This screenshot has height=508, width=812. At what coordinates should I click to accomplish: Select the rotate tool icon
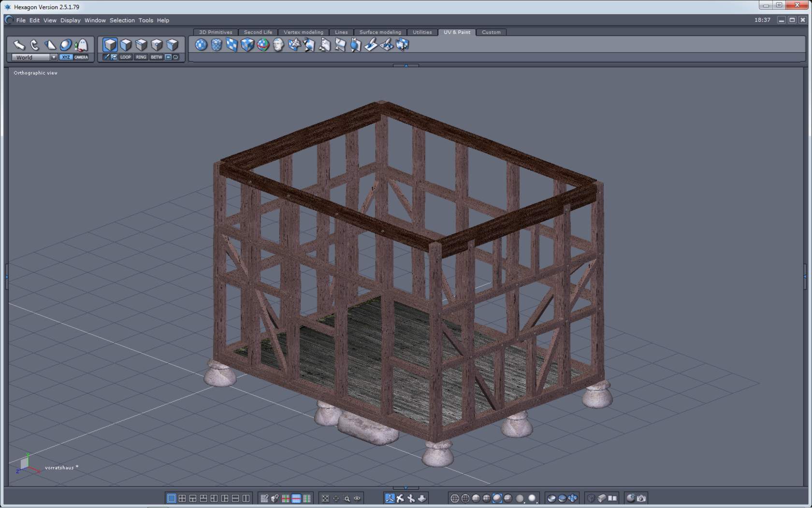pos(34,45)
